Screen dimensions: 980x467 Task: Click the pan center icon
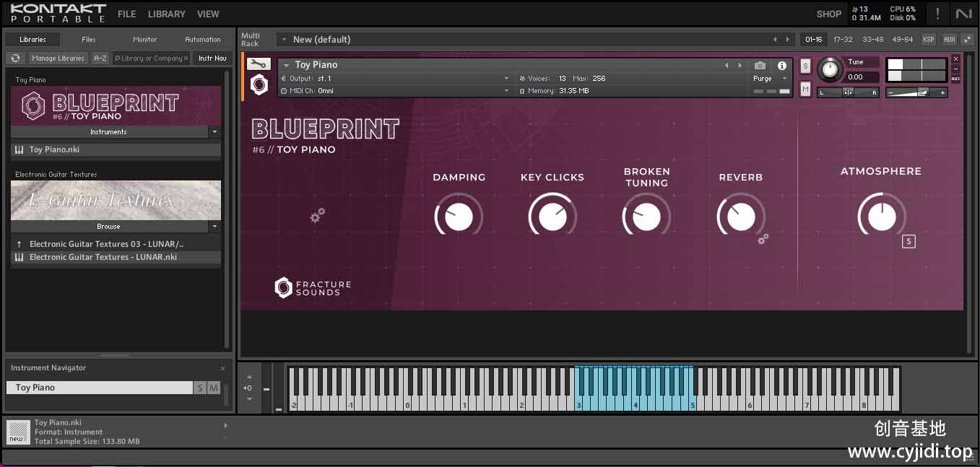pos(848,92)
